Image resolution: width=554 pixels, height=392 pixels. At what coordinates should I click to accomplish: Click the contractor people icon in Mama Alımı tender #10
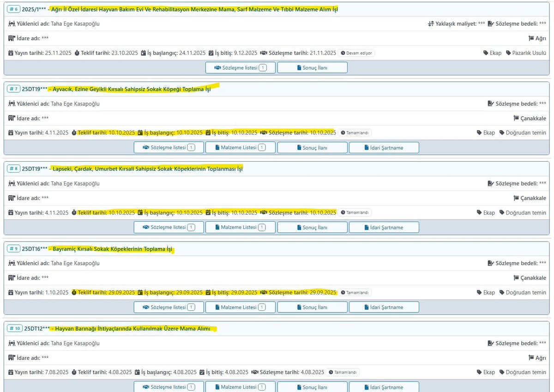click(12, 343)
